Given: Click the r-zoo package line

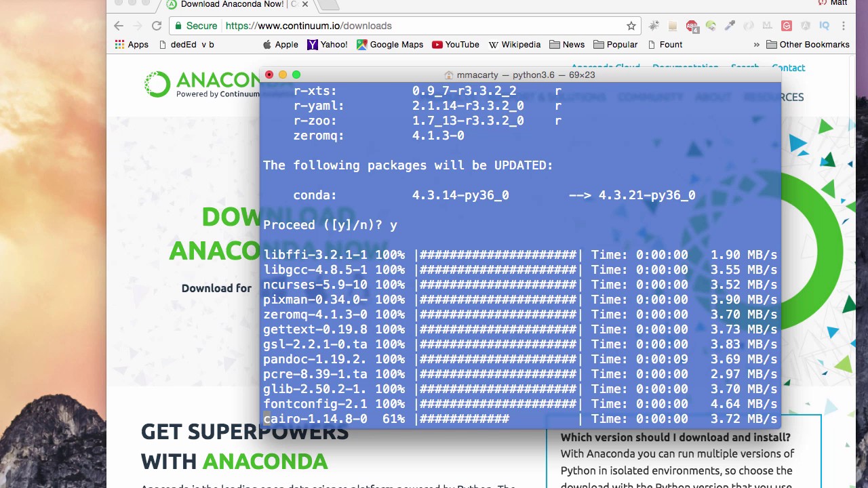Looking at the screenshot, I should pos(427,121).
